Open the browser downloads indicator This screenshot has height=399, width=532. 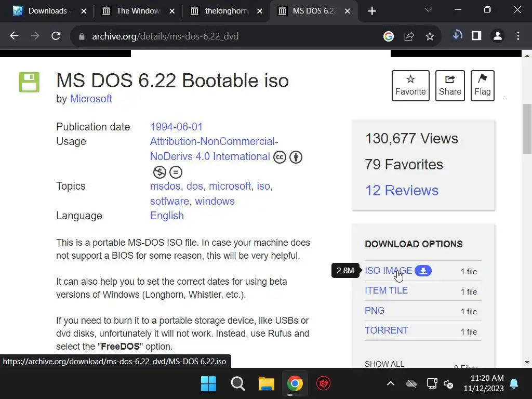(x=457, y=35)
